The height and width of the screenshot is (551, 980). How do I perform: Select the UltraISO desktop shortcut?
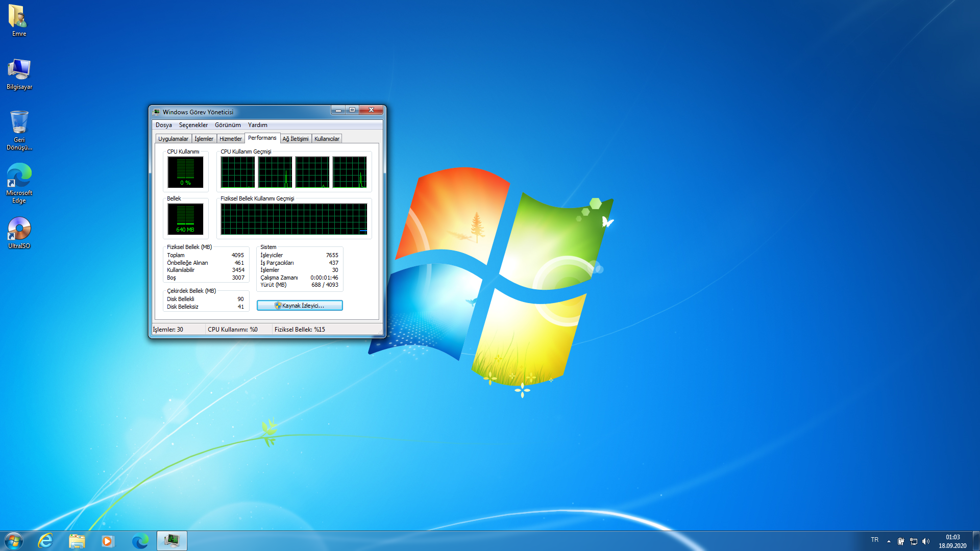click(19, 233)
